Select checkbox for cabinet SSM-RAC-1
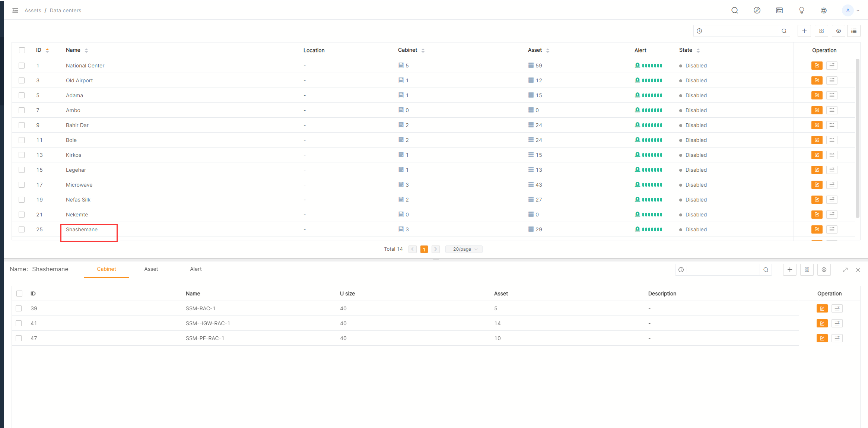Image resolution: width=868 pixels, height=428 pixels. pos(19,308)
